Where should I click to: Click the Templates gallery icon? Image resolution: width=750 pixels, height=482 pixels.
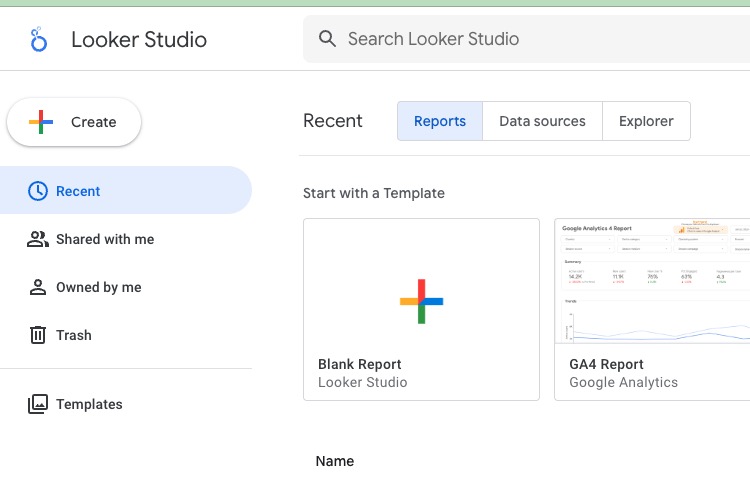click(38, 404)
